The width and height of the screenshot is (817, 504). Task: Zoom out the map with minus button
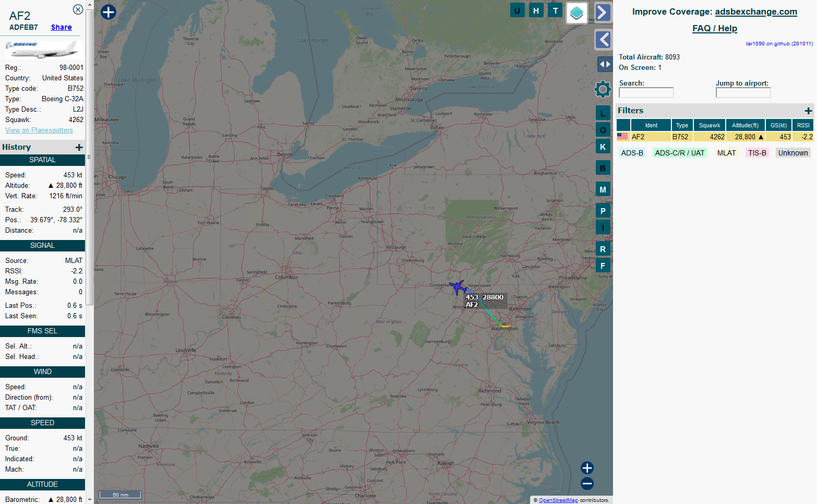587,484
